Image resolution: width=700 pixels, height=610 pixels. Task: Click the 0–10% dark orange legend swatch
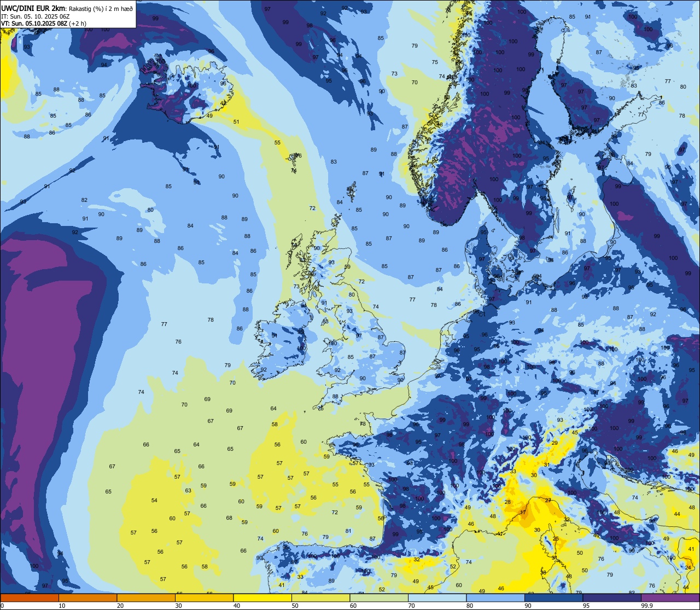coord(30,597)
